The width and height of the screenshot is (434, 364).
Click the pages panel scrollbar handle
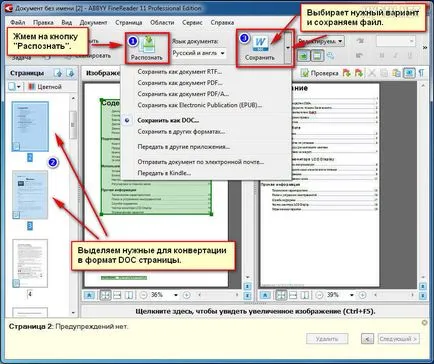tap(73, 125)
